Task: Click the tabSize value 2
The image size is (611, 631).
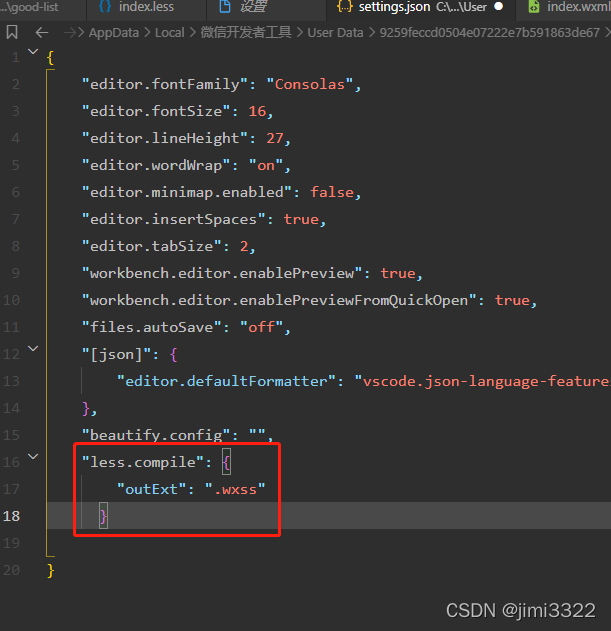Action: [x=244, y=246]
